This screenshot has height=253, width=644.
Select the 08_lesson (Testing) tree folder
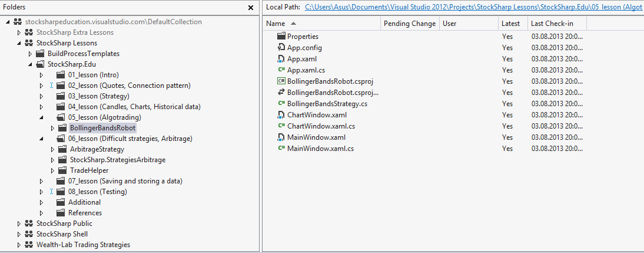click(x=98, y=192)
